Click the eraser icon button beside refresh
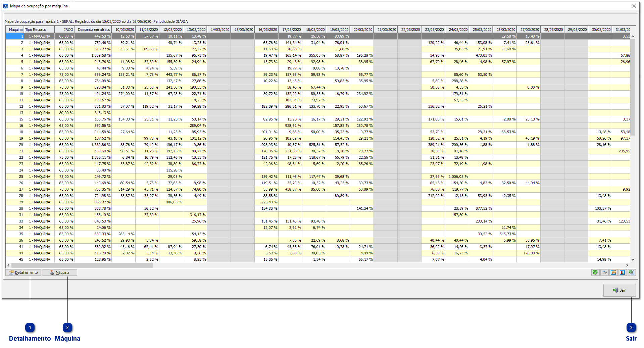The height and width of the screenshot is (348, 644). pyautogui.click(x=604, y=272)
